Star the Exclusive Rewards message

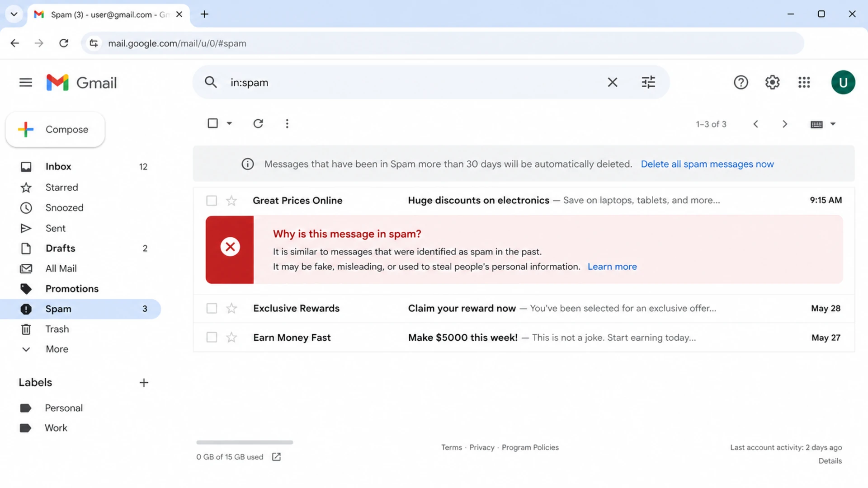[231, 309]
